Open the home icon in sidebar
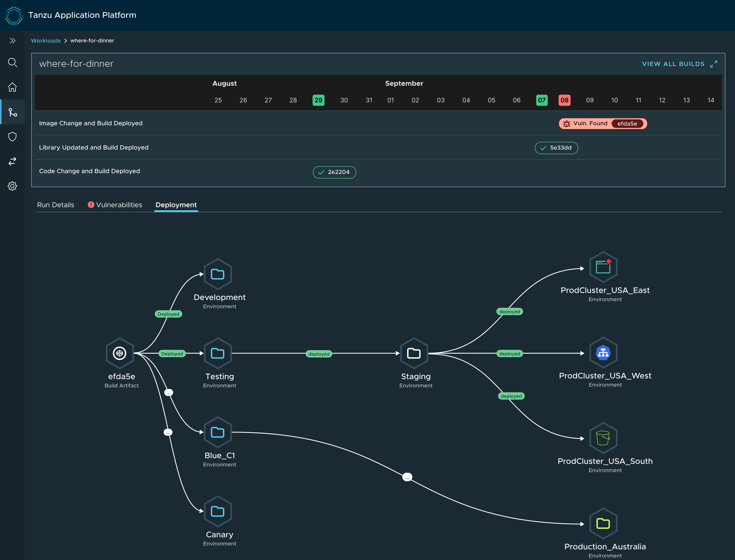735x560 pixels. tap(12, 87)
